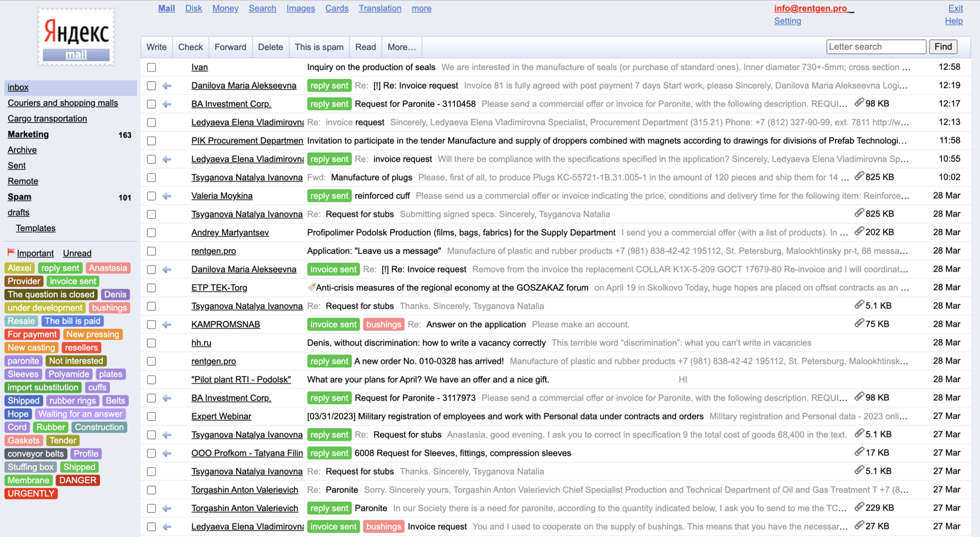
Task: Click the Read toolbar button
Action: tap(366, 47)
